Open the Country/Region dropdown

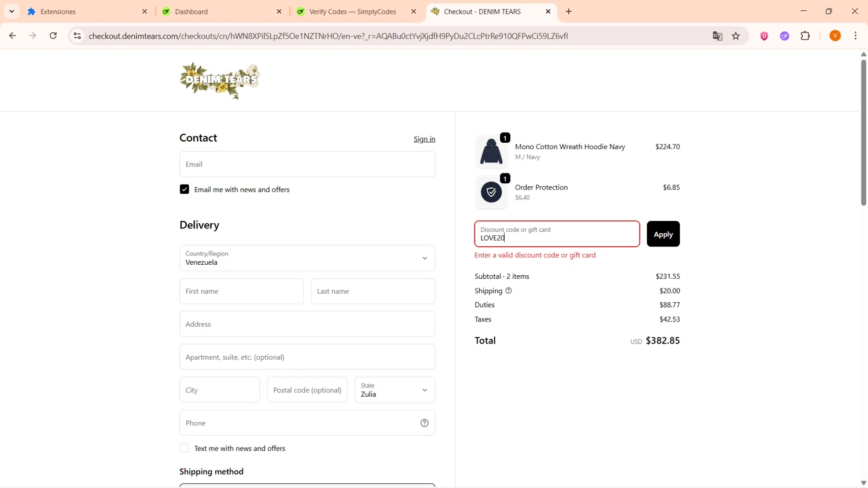[307, 258]
